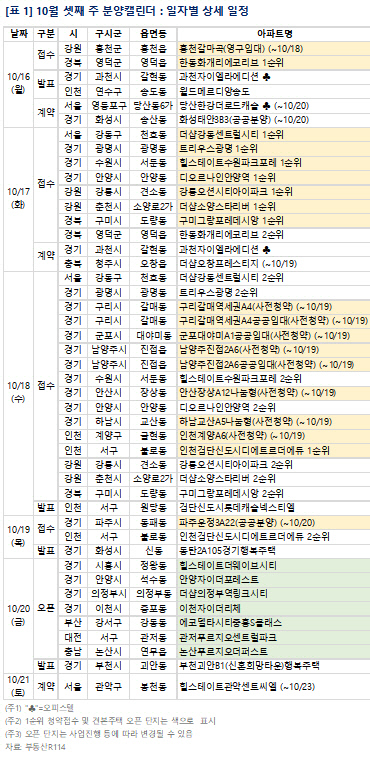Click '검단신도시롯데캐슬넥스티엘' apartment name

click(237, 508)
